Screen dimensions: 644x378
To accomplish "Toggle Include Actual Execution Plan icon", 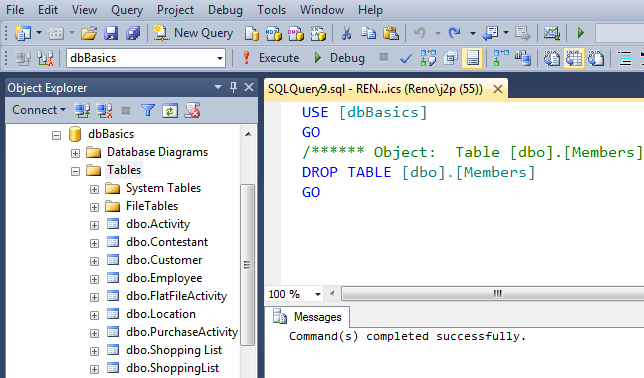I will tap(501, 58).
